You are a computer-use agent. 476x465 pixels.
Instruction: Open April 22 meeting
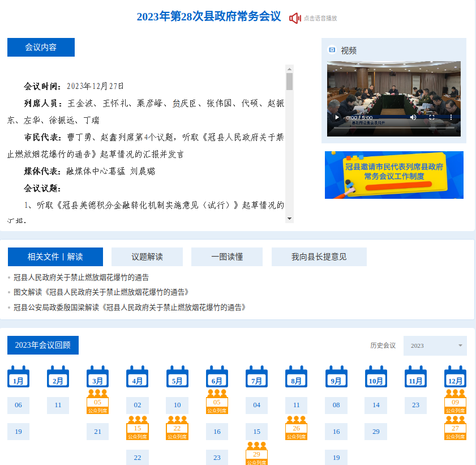(x=137, y=458)
